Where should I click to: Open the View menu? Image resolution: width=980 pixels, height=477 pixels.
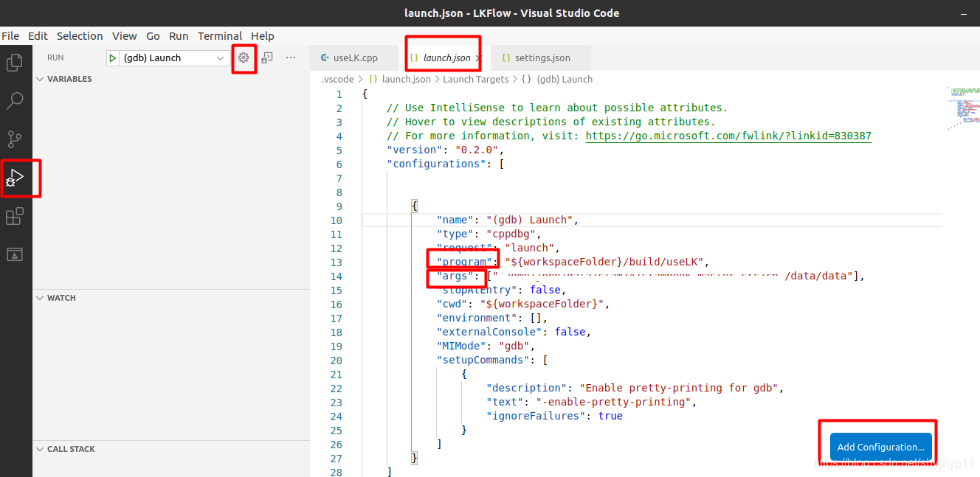point(124,35)
